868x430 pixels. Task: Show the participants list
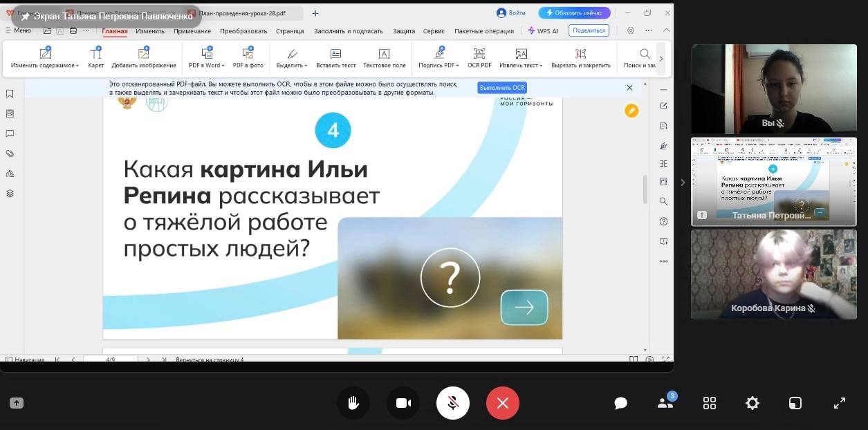pos(665,402)
